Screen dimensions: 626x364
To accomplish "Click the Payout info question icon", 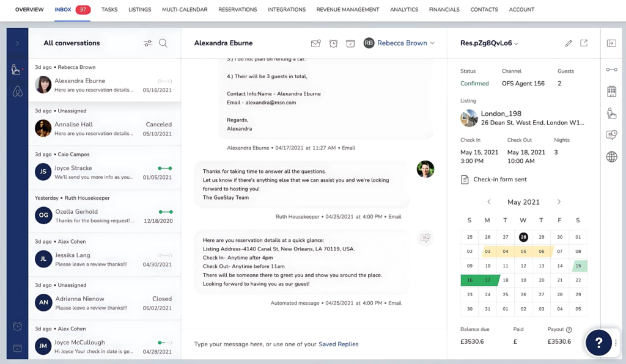I will 569,330.
